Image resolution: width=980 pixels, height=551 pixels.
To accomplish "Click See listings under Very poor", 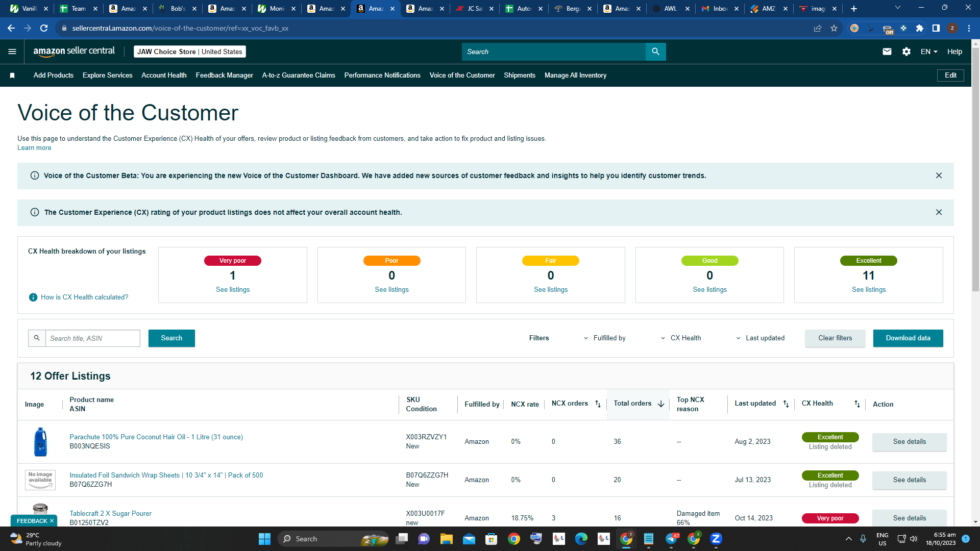I will click(x=233, y=290).
